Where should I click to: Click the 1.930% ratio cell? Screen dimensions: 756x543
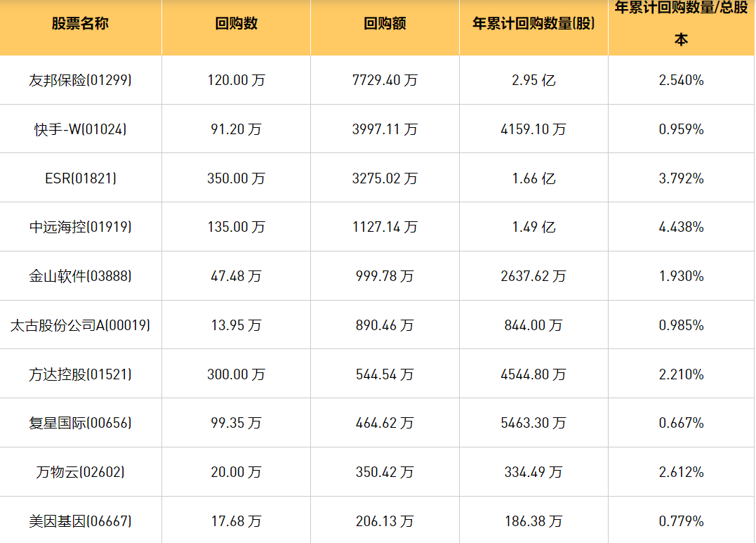[682, 277]
